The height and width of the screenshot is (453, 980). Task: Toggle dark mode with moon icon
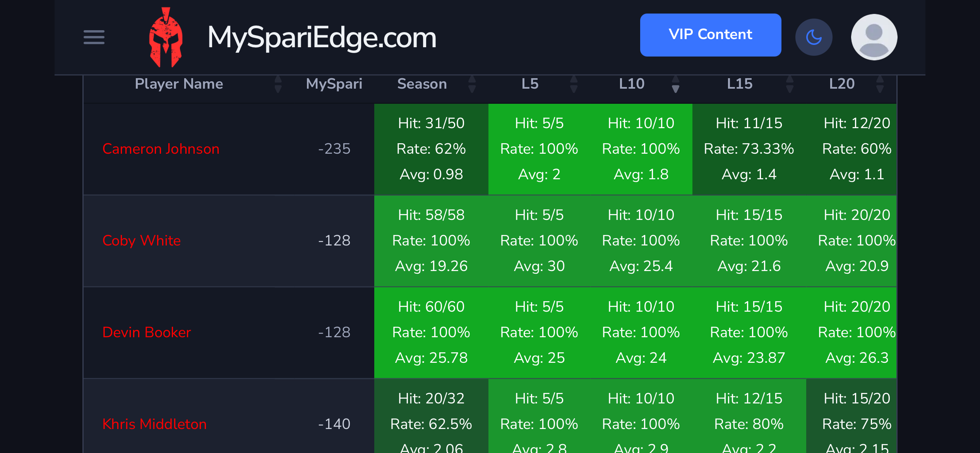814,37
